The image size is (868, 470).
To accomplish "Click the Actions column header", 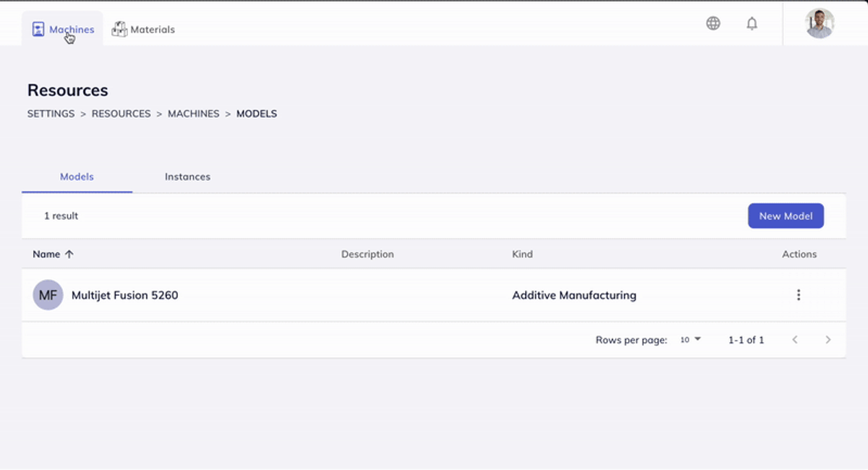I will [x=799, y=254].
